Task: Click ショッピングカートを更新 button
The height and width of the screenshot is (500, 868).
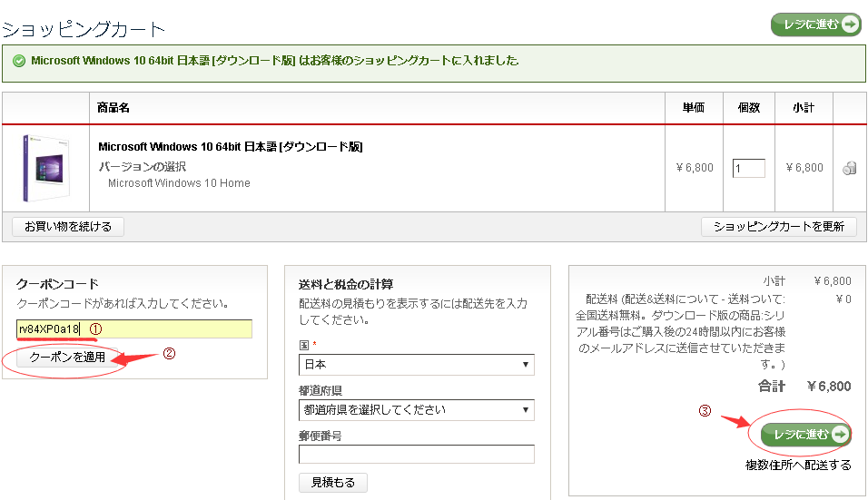Action: tap(779, 227)
